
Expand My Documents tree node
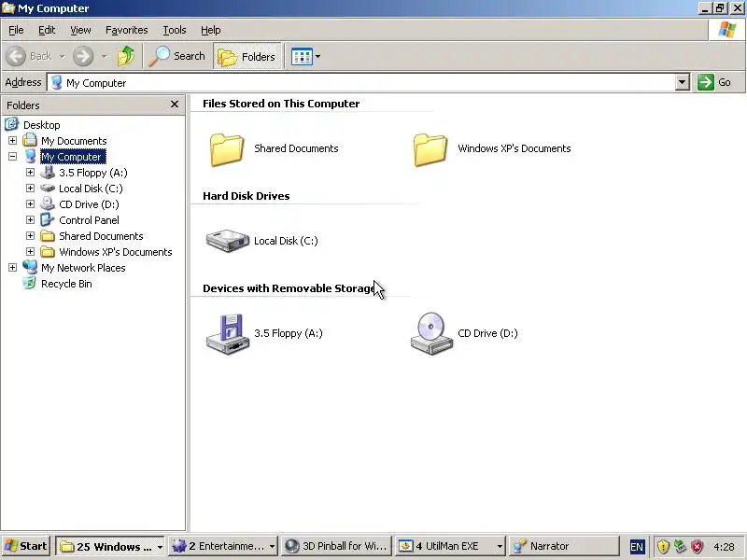[13, 141]
